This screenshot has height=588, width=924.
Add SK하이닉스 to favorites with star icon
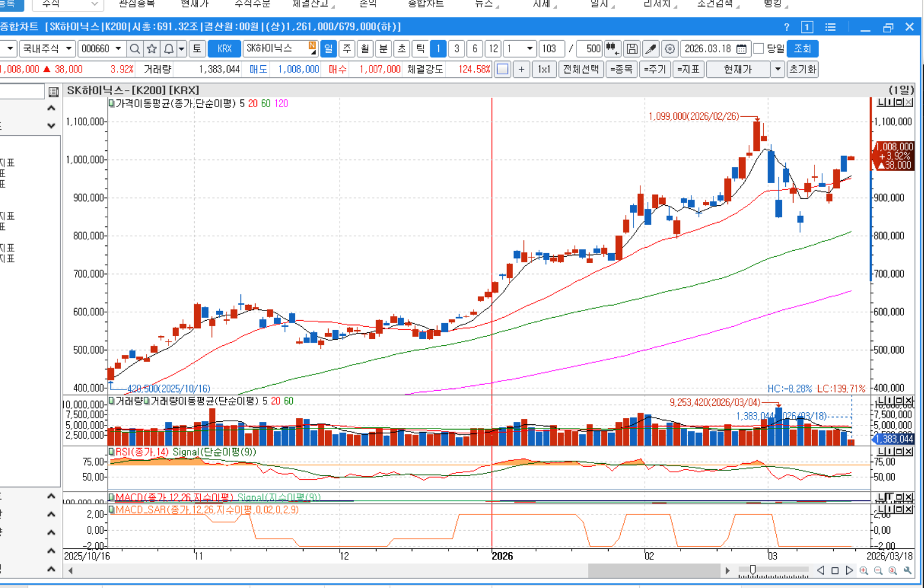(152, 49)
